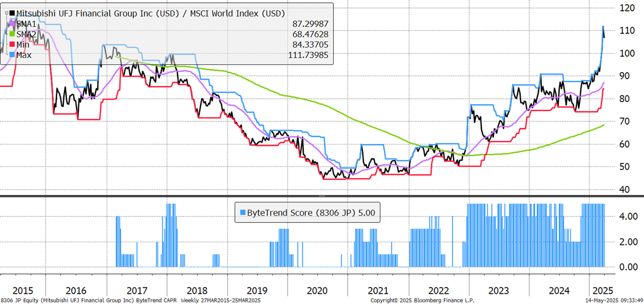644x304 pixels.
Task: Click the 90 price axis label
Action: [626, 76]
